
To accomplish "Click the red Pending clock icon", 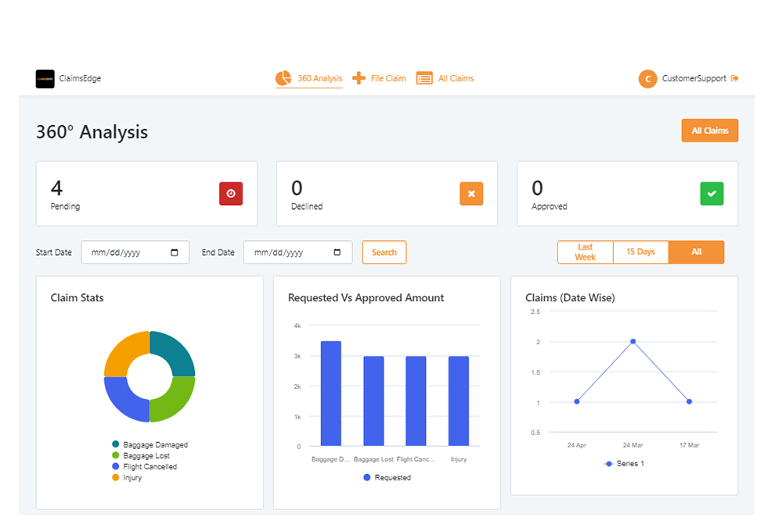I will coord(231,193).
